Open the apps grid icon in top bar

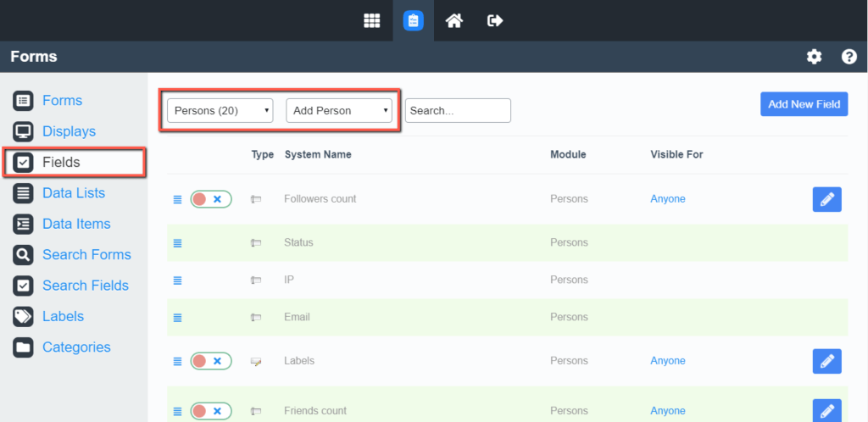[372, 21]
